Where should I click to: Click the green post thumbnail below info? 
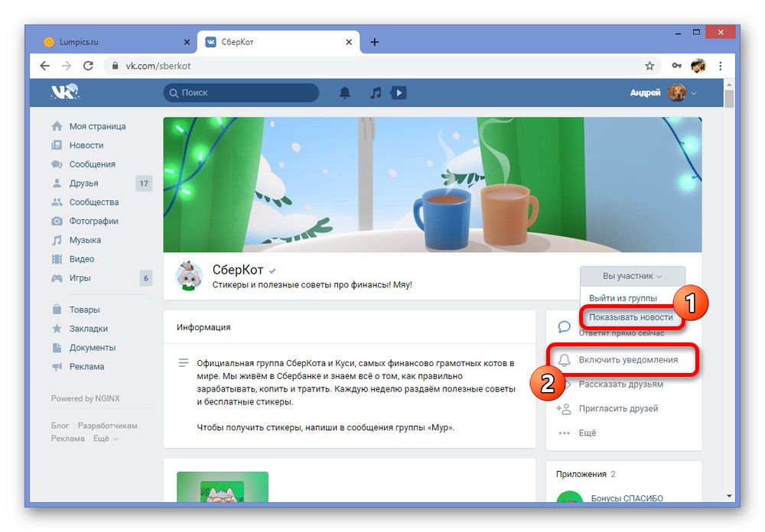tap(223, 487)
